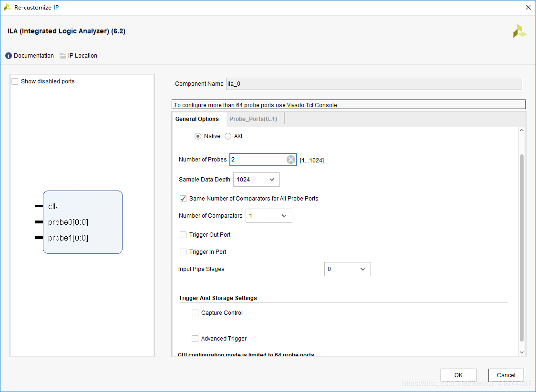The width and height of the screenshot is (536, 392).
Task: Select the clk port on the ILA block
Action: pos(53,206)
